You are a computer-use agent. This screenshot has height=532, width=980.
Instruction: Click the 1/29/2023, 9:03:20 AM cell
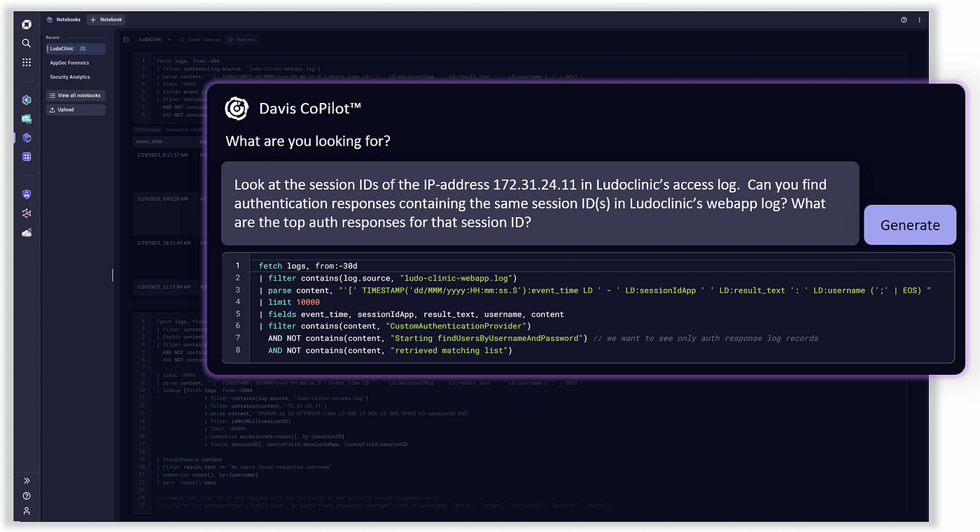click(x=162, y=199)
